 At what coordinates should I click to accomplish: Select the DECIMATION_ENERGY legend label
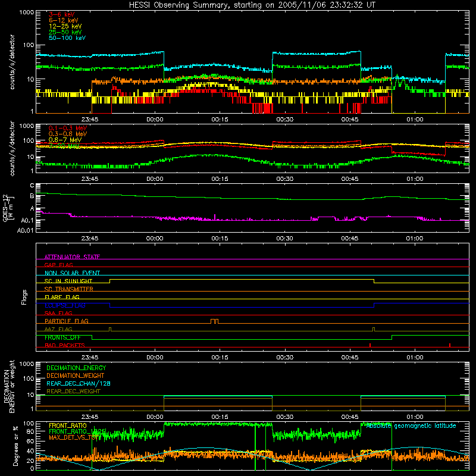[x=76, y=368]
